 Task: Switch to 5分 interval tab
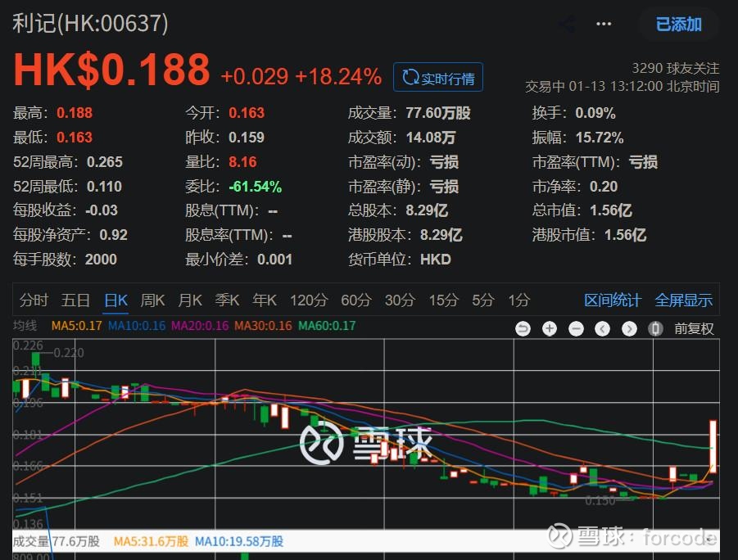483,300
